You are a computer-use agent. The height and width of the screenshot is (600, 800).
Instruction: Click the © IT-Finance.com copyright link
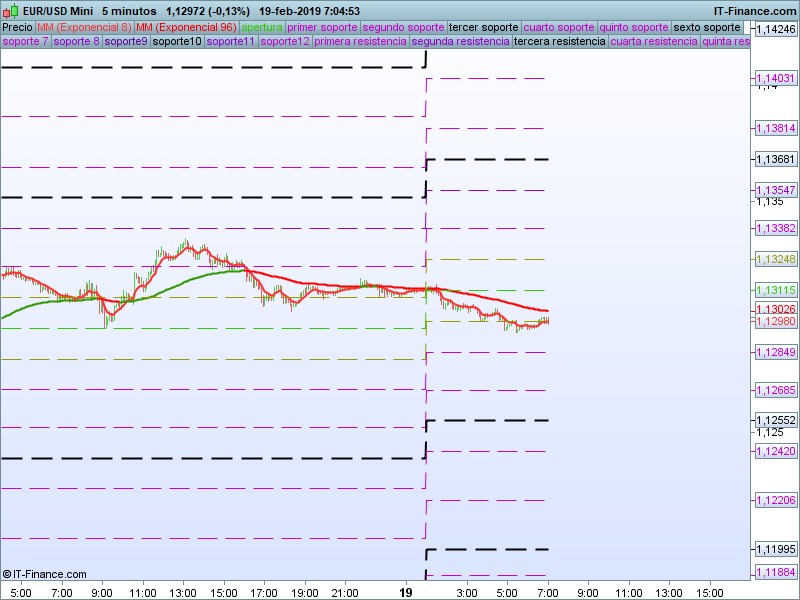[45, 574]
